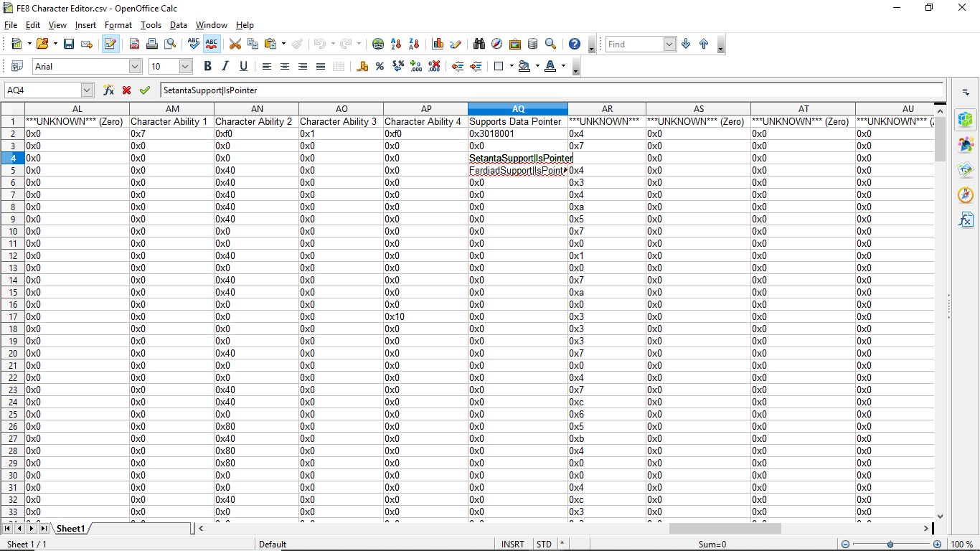The width and height of the screenshot is (980, 551).
Task: Select the Sheet1 tab
Action: click(x=71, y=529)
